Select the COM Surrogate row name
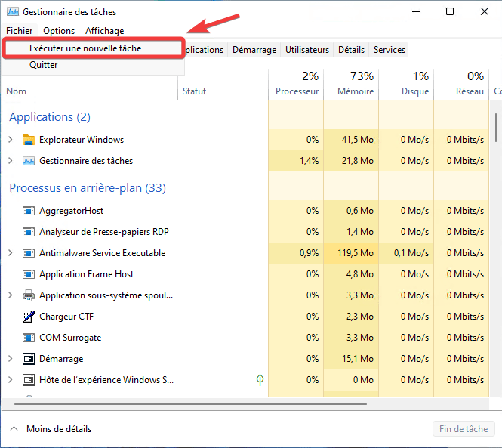 point(70,338)
